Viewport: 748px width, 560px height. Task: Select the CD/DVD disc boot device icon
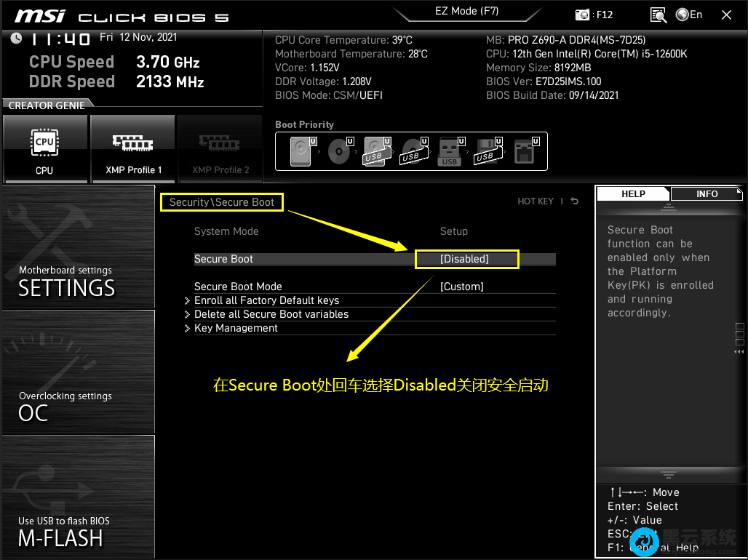coord(339,151)
